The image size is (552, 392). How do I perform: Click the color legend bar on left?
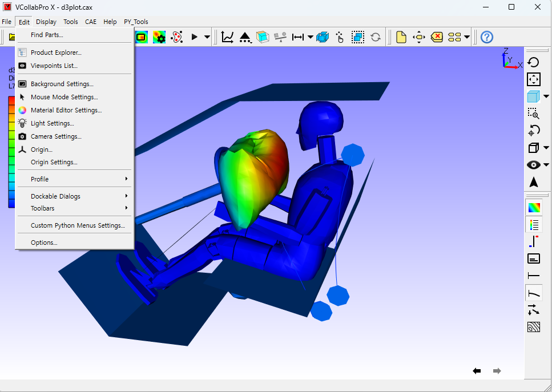click(11, 152)
